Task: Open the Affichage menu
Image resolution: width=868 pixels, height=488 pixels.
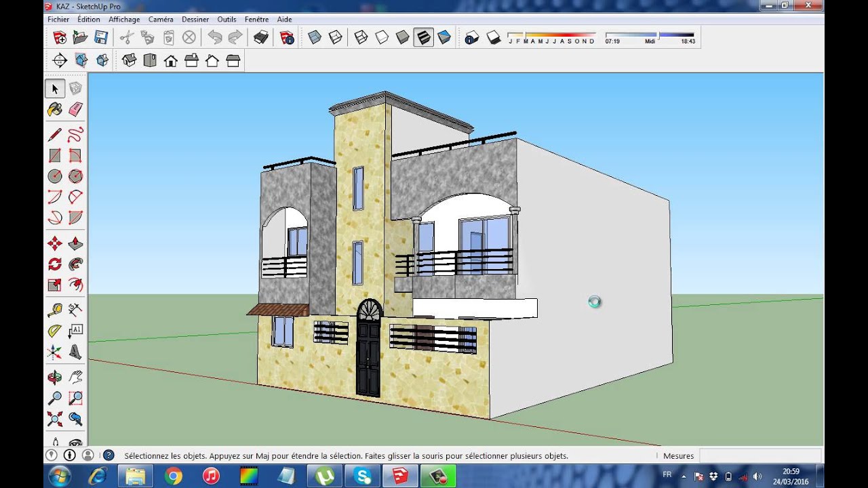Action: (x=124, y=20)
